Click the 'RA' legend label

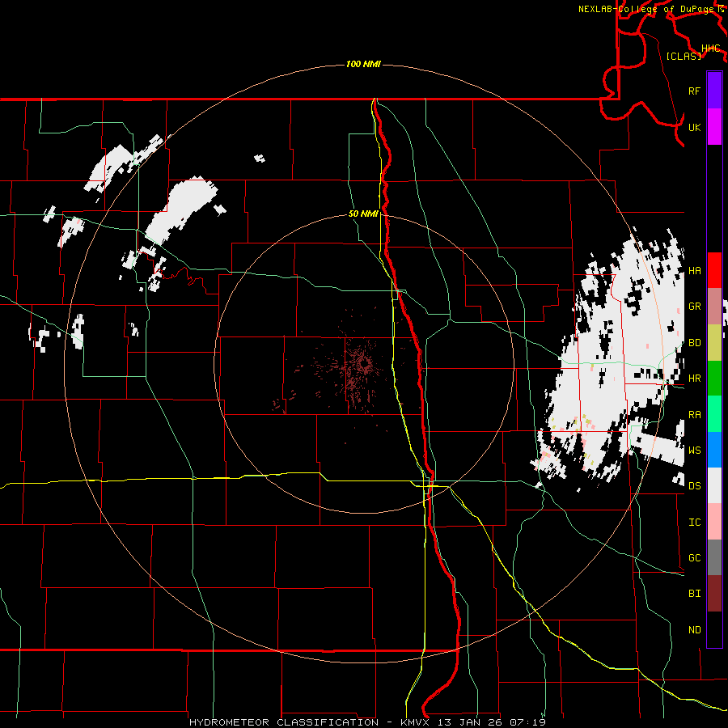[x=694, y=414]
